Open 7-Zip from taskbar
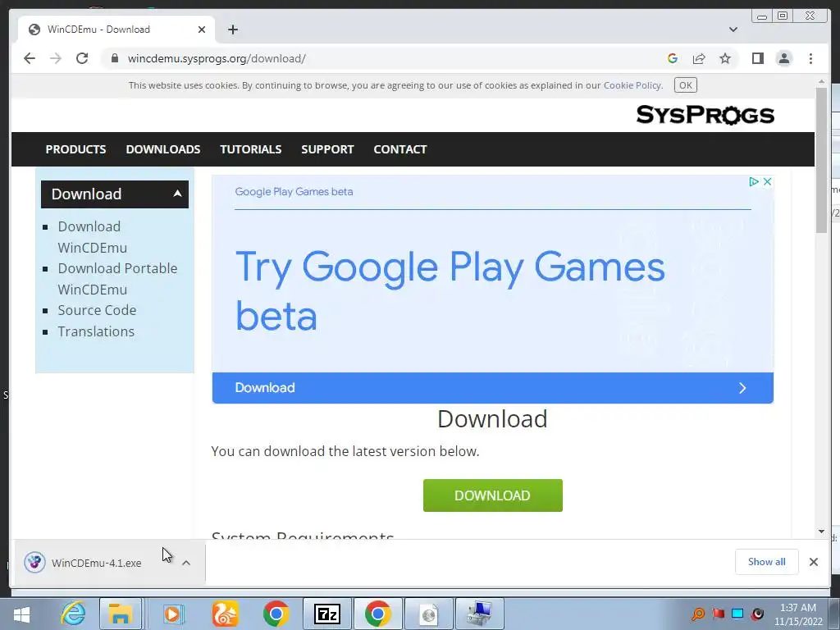The width and height of the screenshot is (840, 630). tap(326, 614)
